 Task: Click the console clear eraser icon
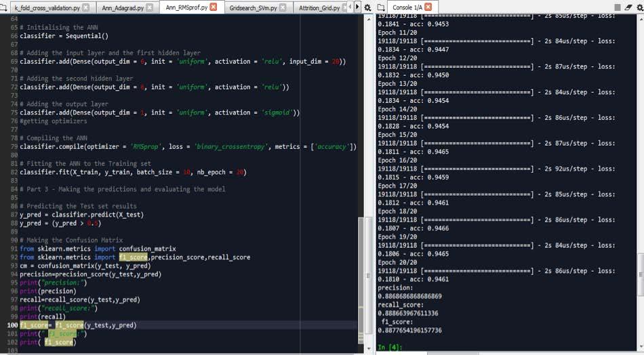tap(628, 7)
